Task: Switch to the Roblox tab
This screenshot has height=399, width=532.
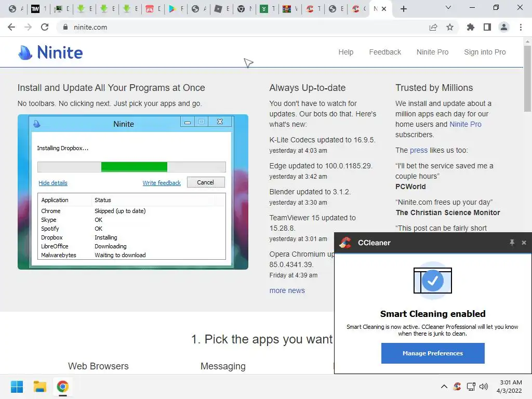Action: (221, 9)
